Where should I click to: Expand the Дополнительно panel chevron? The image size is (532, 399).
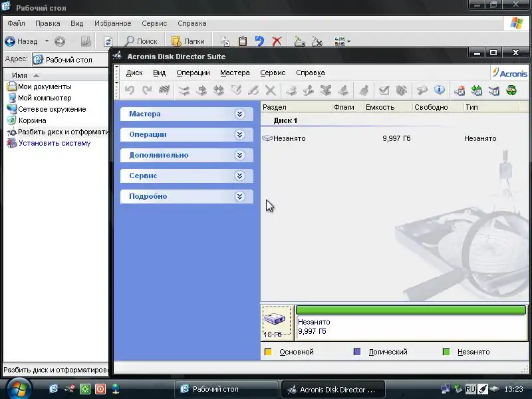(x=239, y=156)
